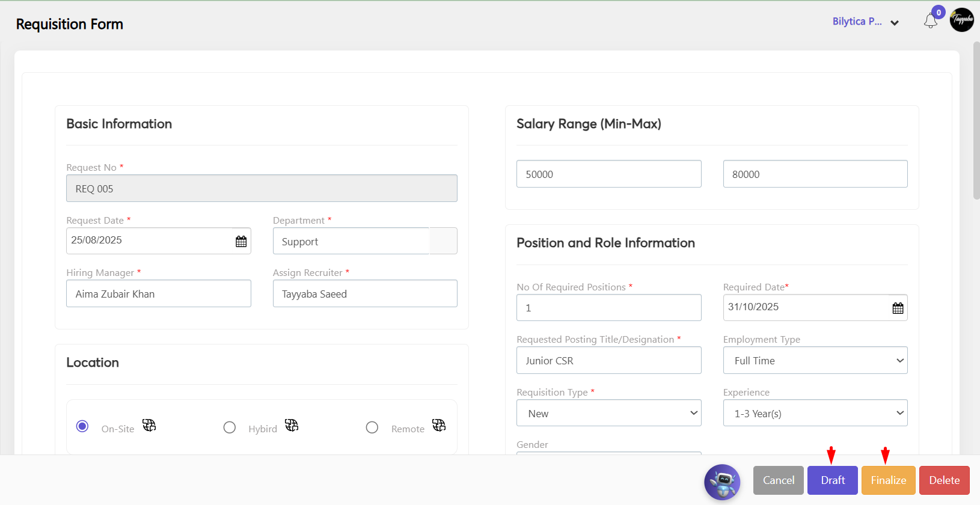Image resolution: width=980 pixels, height=505 pixels.
Task: Click the map icon next to On-Site
Action: pyautogui.click(x=149, y=425)
